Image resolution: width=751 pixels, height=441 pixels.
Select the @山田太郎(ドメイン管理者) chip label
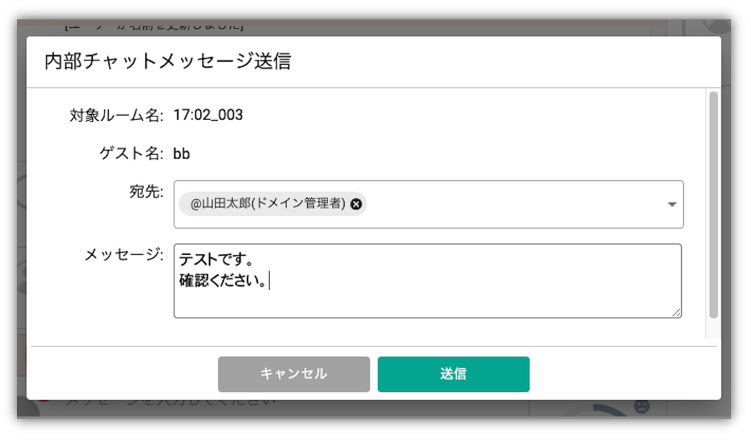pyautogui.click(x=268, y=204)
